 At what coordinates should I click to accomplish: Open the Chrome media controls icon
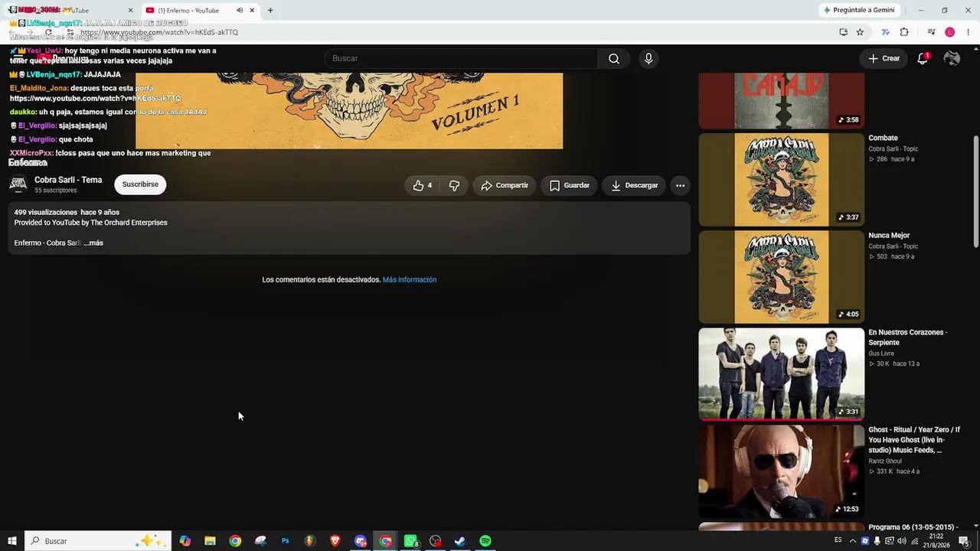pyautogui.click(x=931, y=32)
